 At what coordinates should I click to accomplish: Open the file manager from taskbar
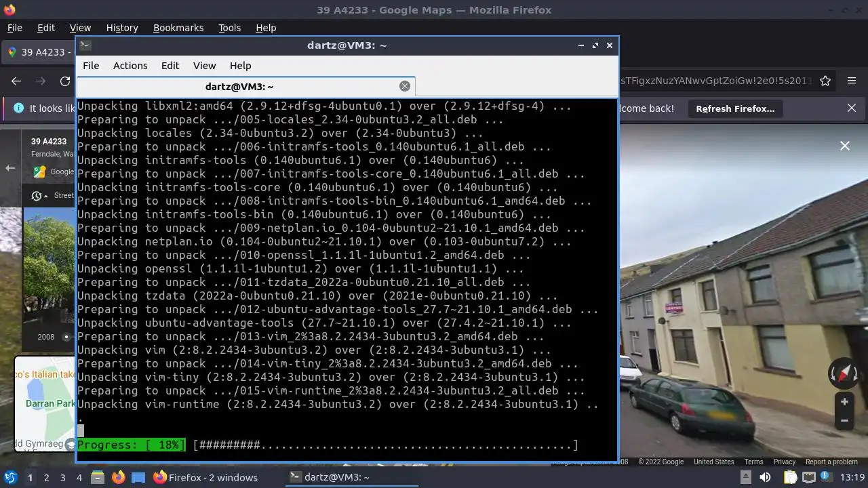click(x=97, y=477)
